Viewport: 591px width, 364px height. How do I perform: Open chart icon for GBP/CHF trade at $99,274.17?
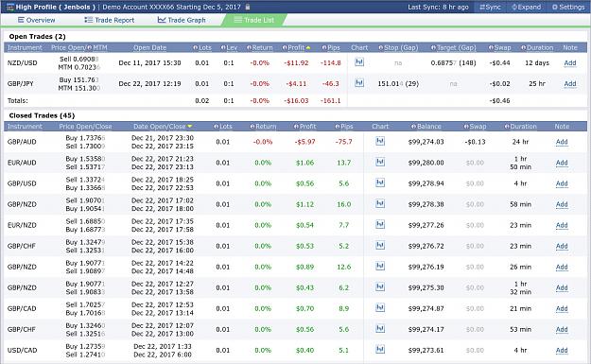[380, 329]
